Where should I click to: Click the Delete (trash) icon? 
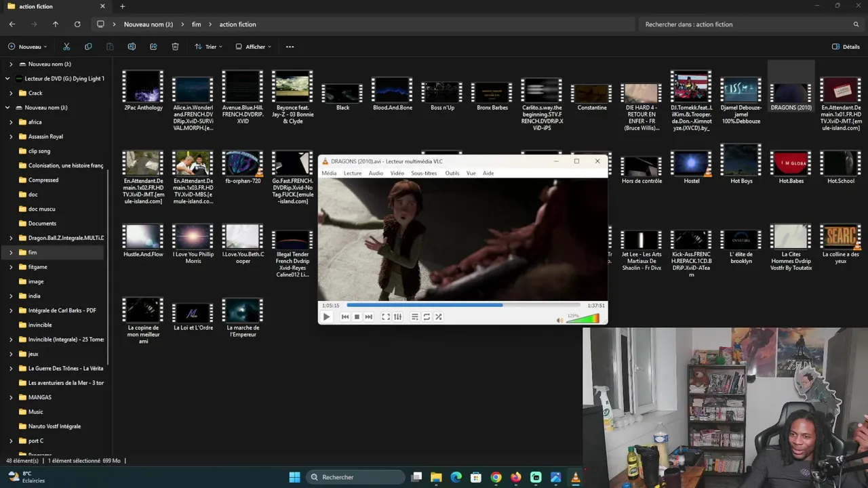click(x=175, y=47)
